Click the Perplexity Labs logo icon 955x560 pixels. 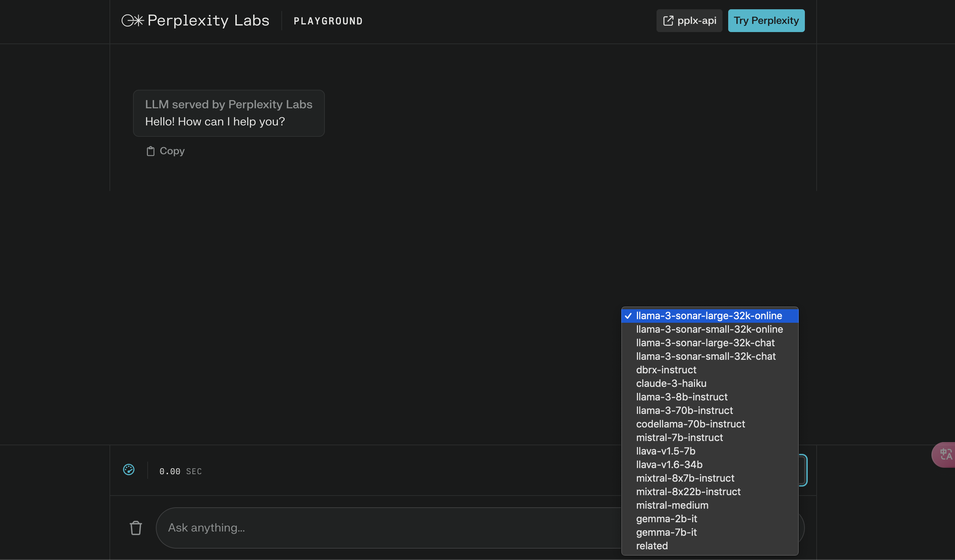[132, 20]
